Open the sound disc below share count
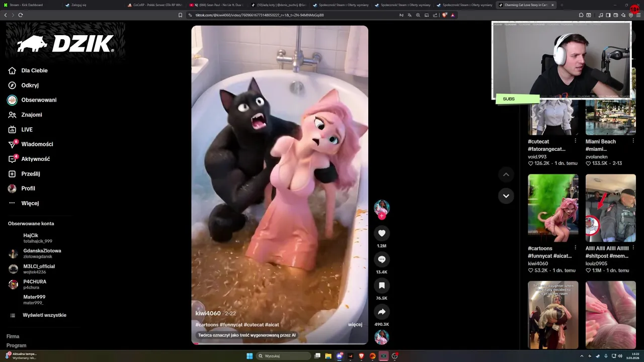 click(x=381, y=337)
